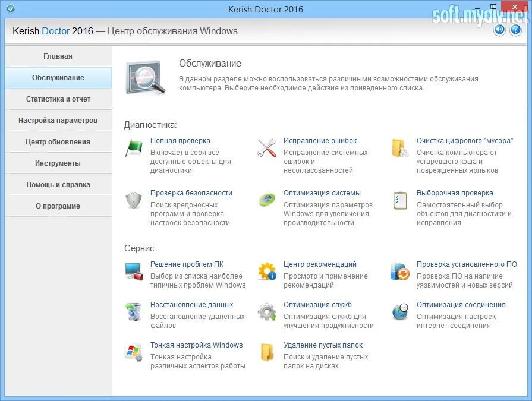Open Решение проблем ПК link

point(187,264)
